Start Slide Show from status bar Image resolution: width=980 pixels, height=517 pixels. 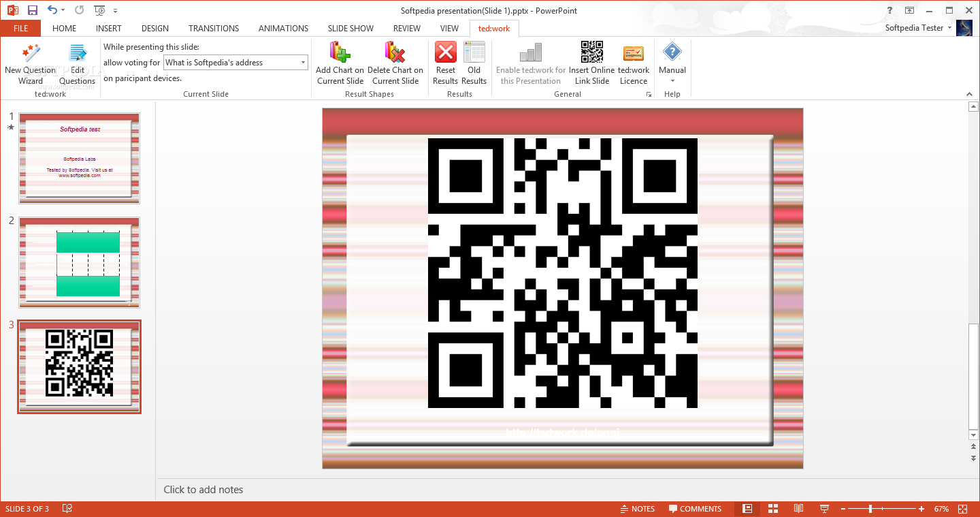coord(824,509)
